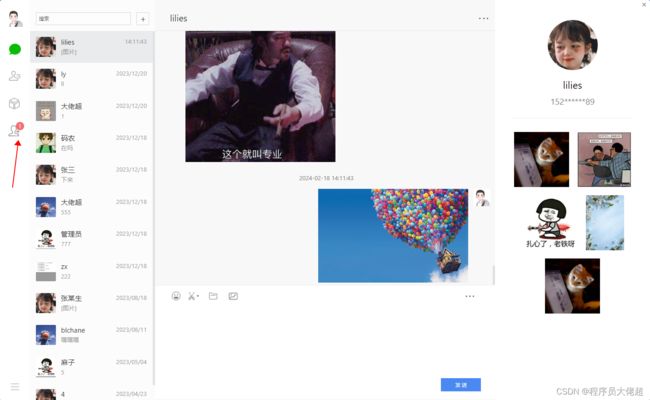This screenshot has width=650, height=400.
Task: Open the comic strip image in the profile panel
Action: 604,160
